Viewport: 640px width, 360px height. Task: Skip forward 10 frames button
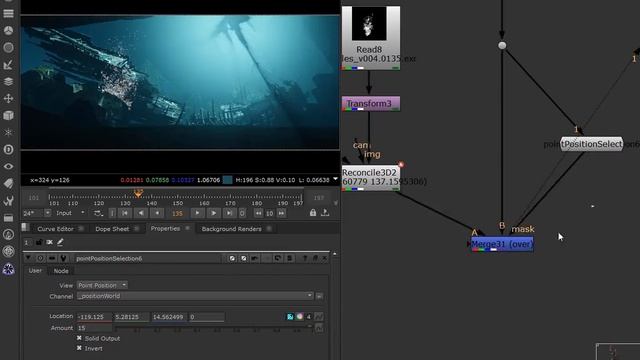[x=281, y=213]
